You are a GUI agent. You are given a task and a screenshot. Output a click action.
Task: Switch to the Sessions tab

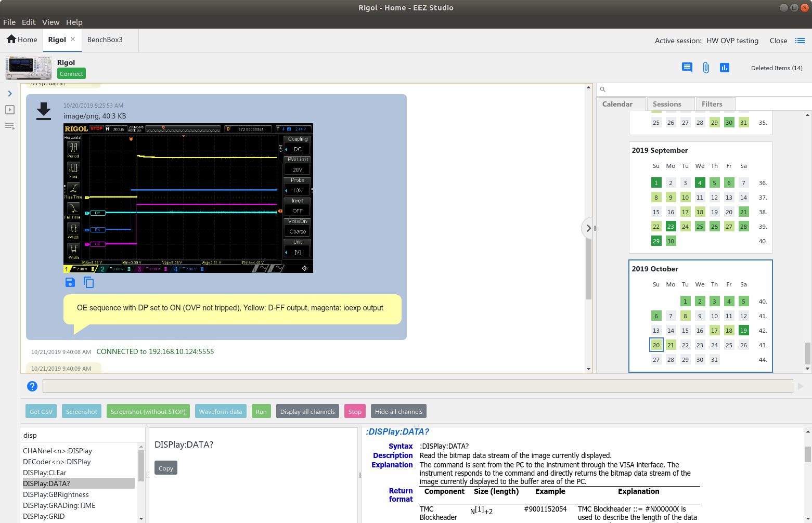(x=667, y=104)
